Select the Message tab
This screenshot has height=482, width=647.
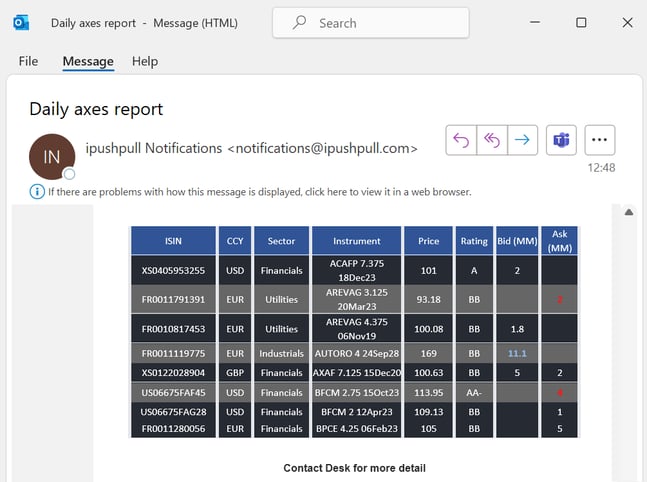[88, 61]
